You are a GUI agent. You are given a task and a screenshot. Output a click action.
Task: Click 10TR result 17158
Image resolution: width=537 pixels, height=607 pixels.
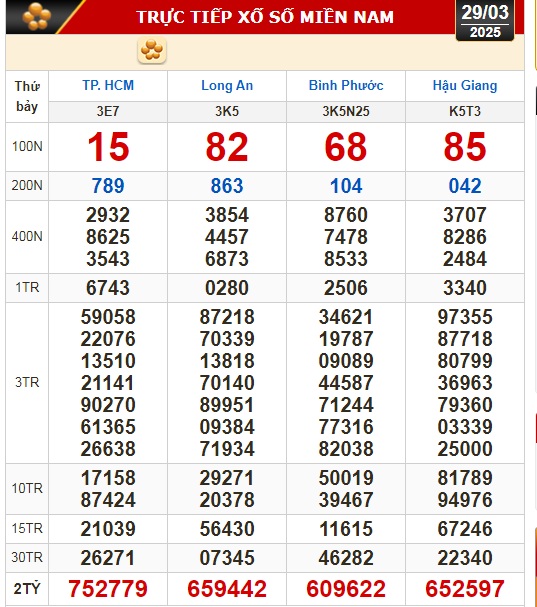(108, 478)
